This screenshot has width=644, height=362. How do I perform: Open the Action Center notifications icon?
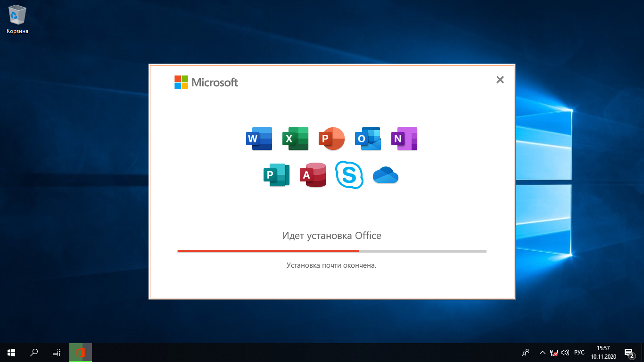coord(629,352)
